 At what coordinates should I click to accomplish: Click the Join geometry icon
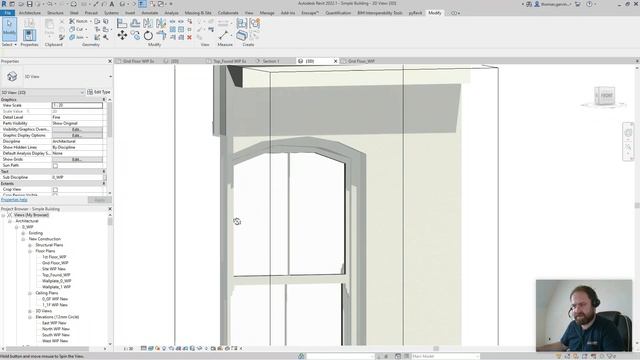[x=72, y=37]
